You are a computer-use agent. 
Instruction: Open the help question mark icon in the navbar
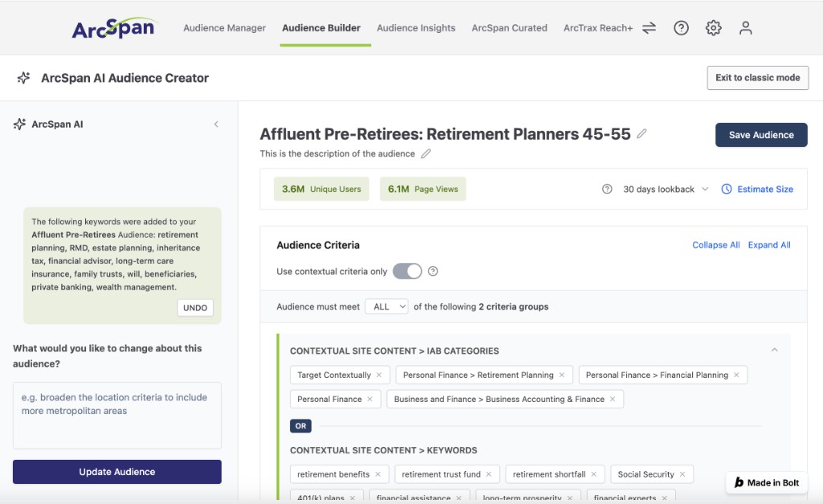click(681, 27)
